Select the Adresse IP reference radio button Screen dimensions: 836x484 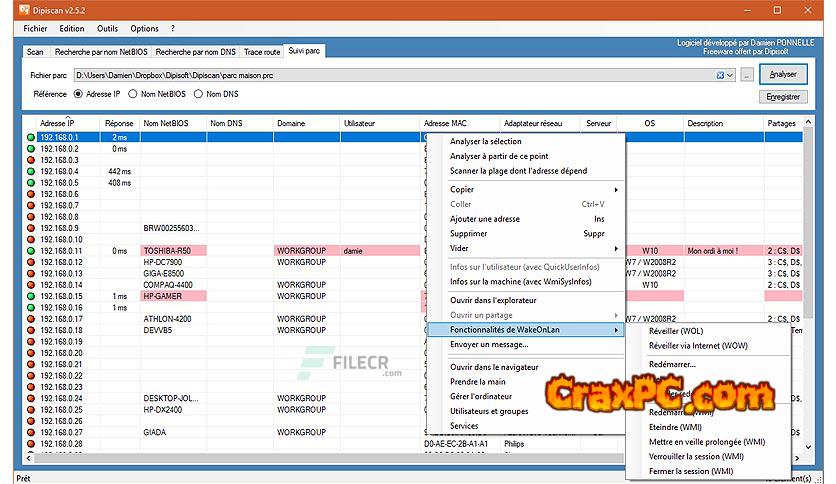[x=78, y=94]
